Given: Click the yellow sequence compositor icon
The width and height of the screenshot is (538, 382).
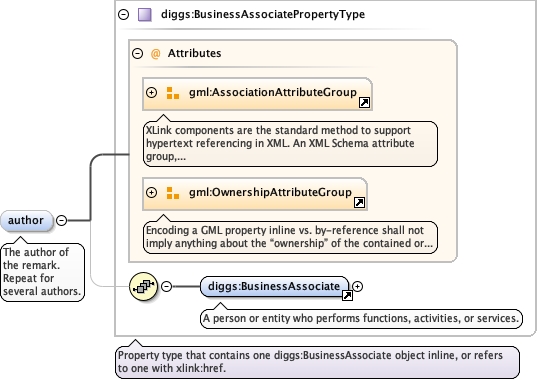Looking at the screenshot, I should tap(143, 286).
